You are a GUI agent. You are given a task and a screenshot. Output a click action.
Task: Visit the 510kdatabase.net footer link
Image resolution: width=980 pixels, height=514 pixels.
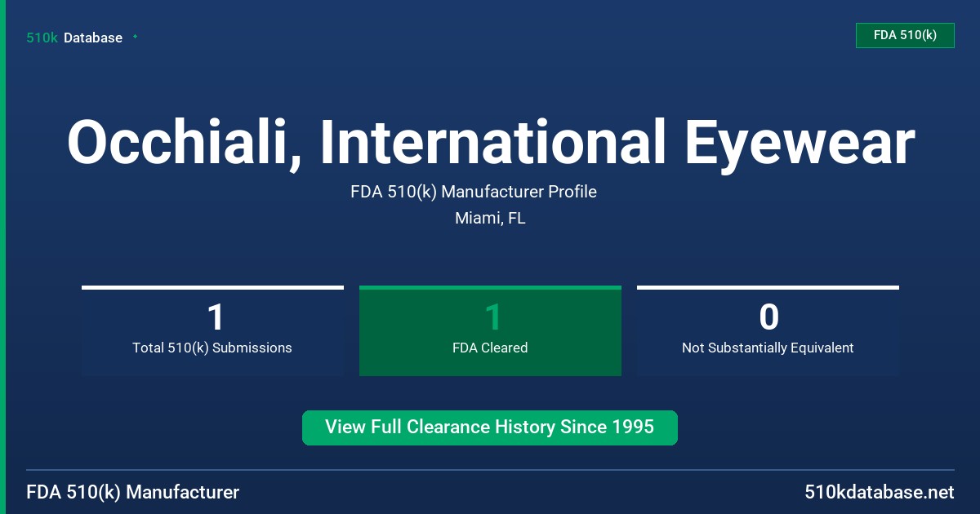(x=879, y=492)
